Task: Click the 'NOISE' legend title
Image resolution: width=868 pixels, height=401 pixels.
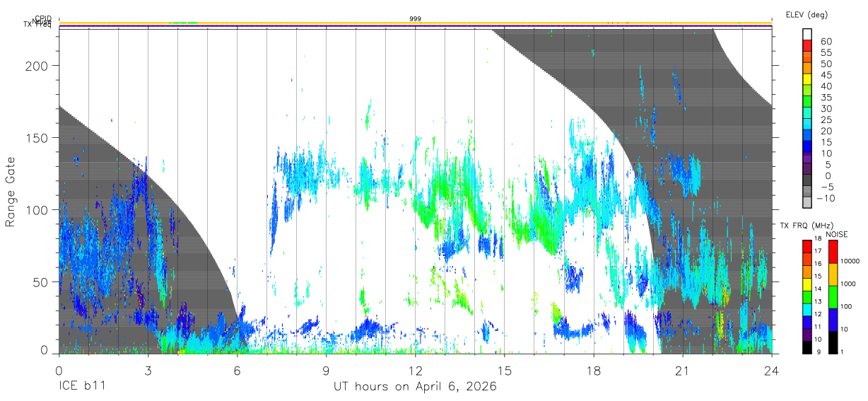Action: pos(836,234)
